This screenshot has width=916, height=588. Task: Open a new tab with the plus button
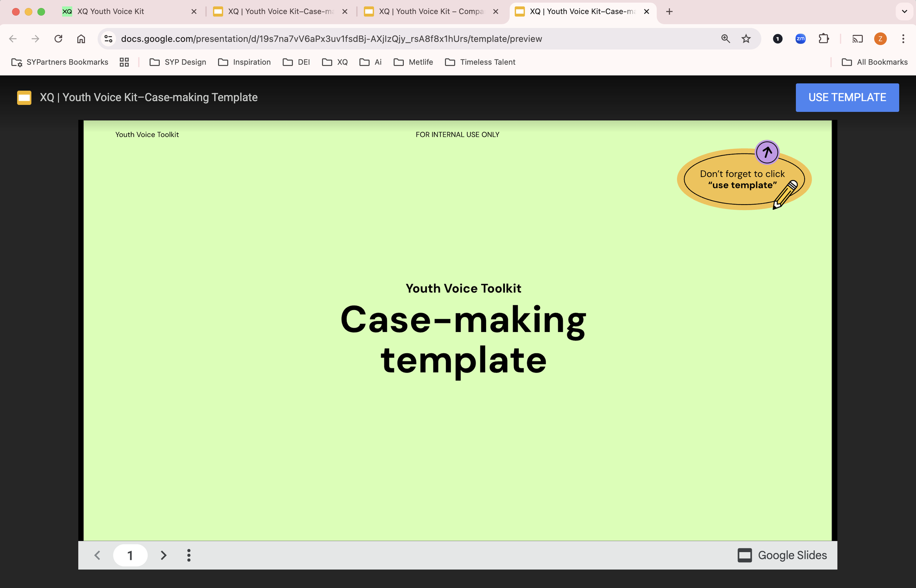pyautogui.click(x=669, y=11)
